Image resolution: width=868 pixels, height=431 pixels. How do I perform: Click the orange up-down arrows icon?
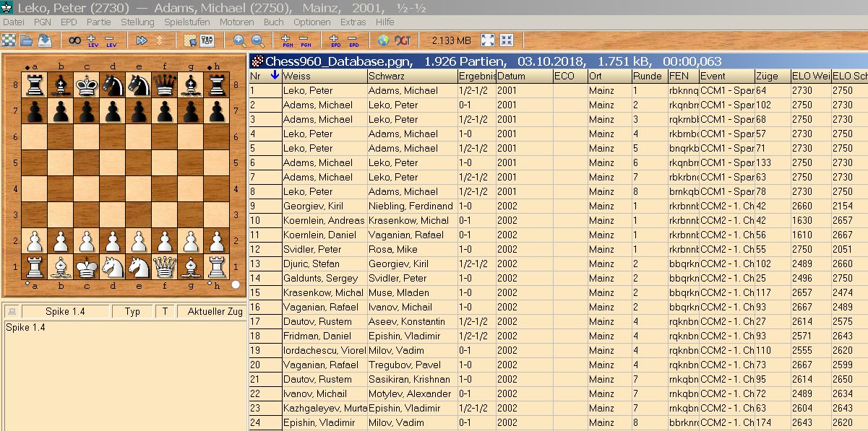click(x=160, y=40)
